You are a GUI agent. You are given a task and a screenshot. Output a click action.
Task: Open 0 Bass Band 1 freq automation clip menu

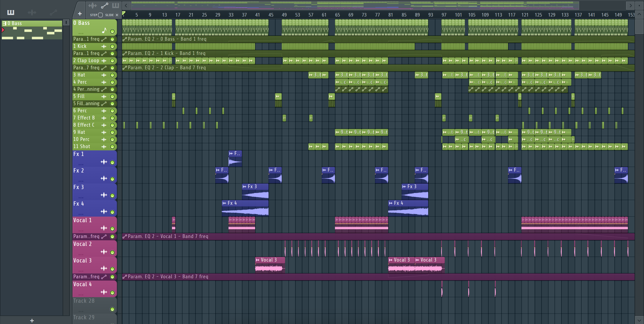coord(125,39)
